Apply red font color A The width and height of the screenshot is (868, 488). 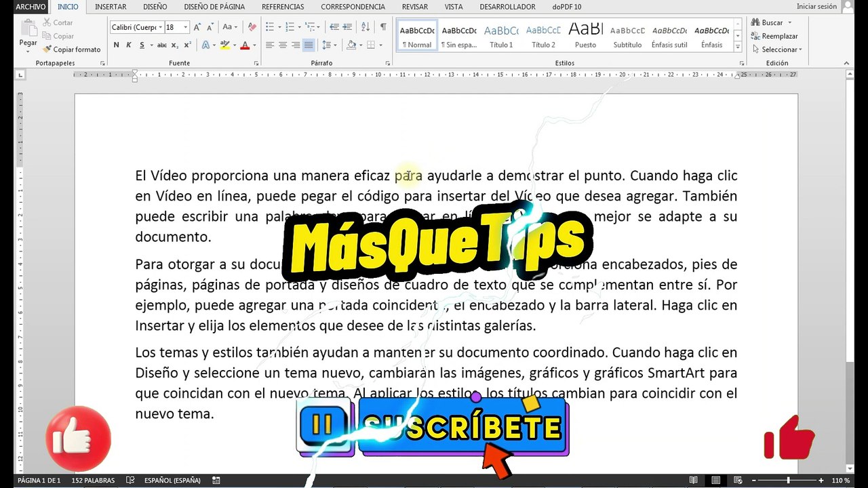(244, 45)
